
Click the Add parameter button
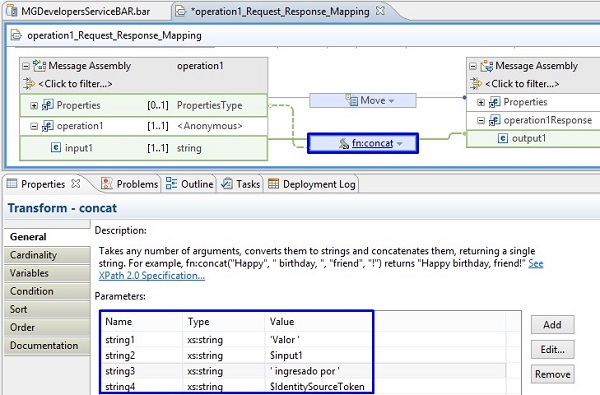click(x=552, y=325)
